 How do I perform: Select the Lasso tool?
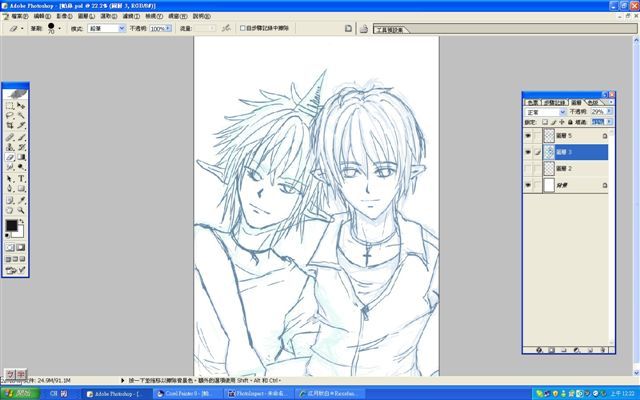pos(10,116)
